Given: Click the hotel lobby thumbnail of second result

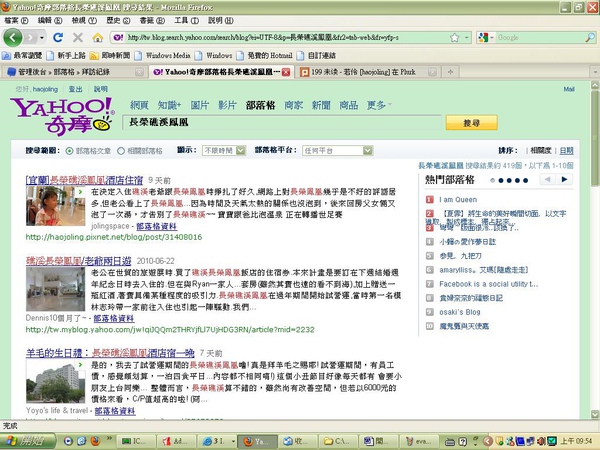Looking at the screenshot, I should point(55,289).
